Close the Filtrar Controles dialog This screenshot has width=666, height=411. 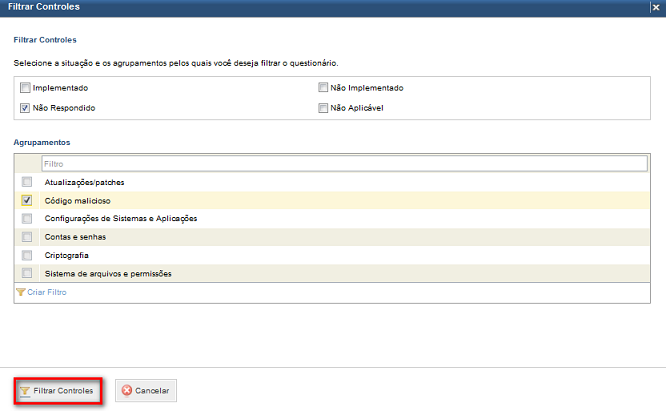656,7
